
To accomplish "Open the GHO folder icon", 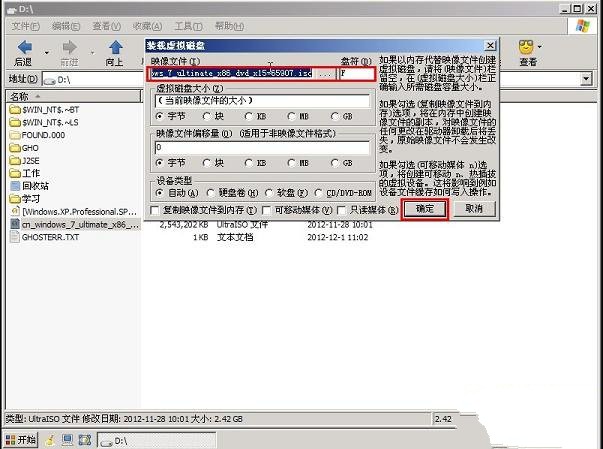I will point(14,147).
